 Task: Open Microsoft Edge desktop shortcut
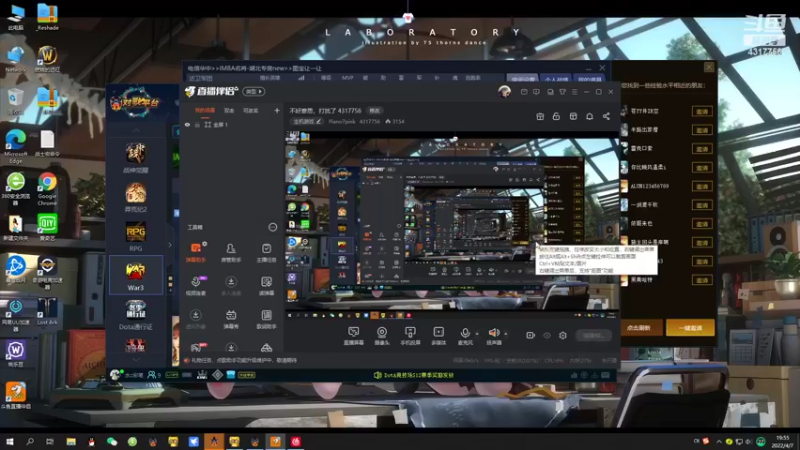click(x=16, y=146)
